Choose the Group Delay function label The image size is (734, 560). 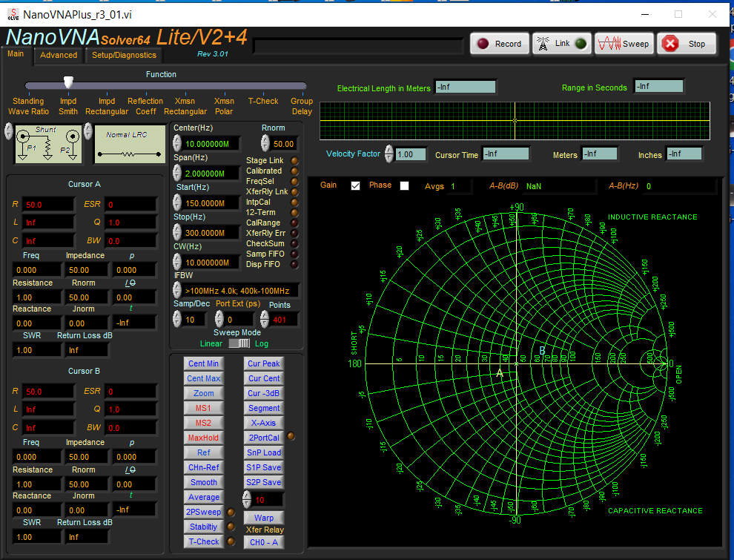tap(302, 106)
